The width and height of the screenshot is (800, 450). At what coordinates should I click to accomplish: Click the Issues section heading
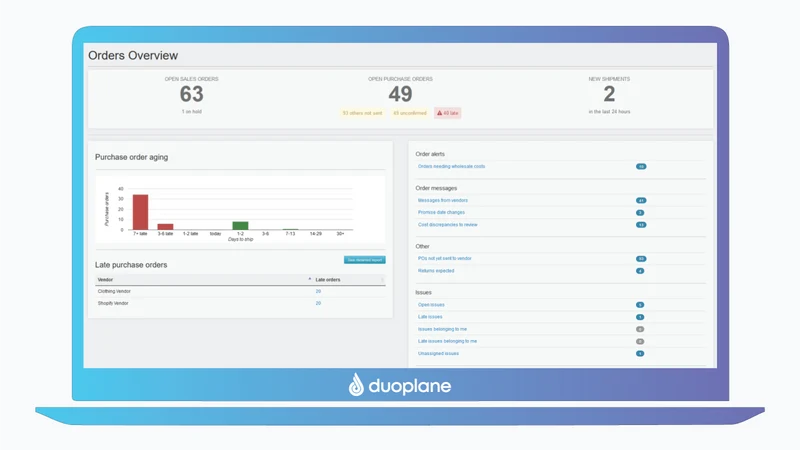[423, 292]
